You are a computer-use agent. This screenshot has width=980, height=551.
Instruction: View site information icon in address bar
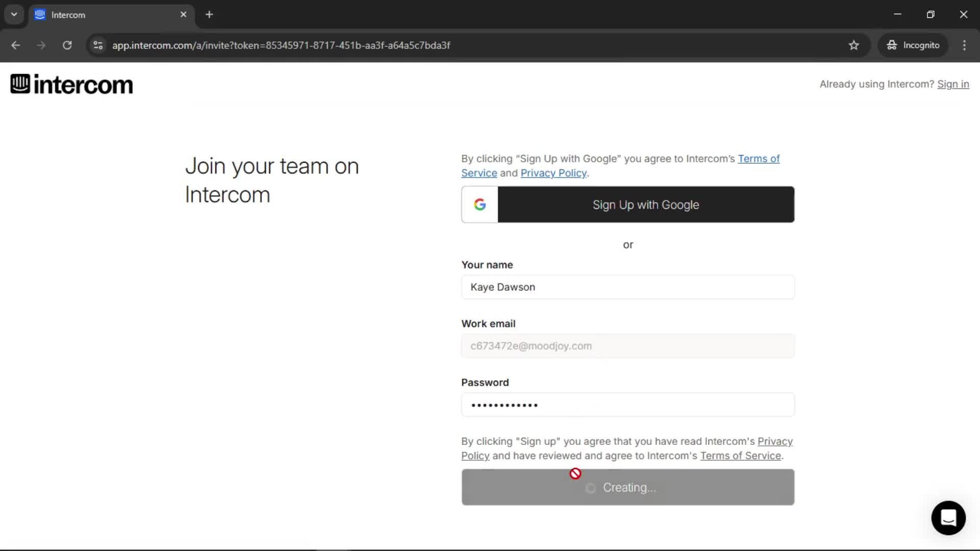click(98, 45)
